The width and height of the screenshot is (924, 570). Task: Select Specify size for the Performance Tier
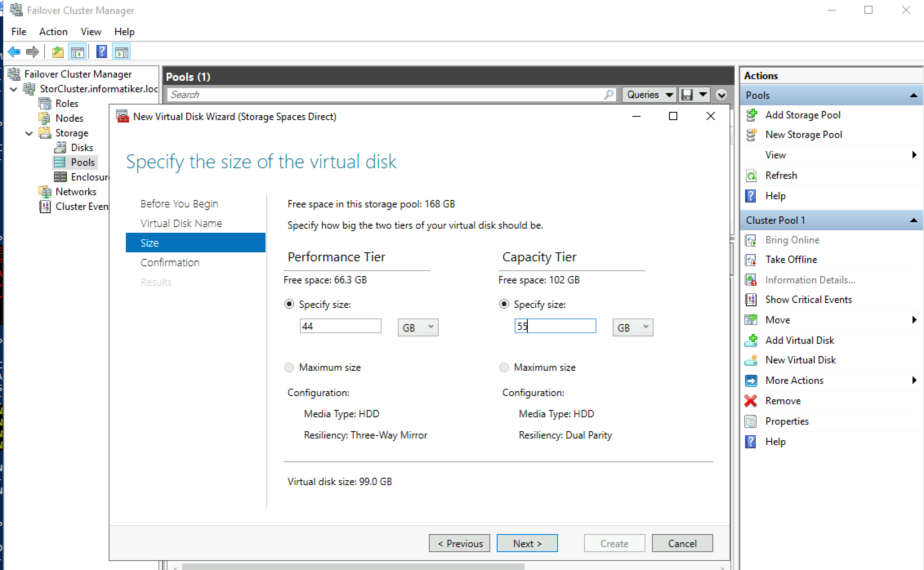(290, 304)
